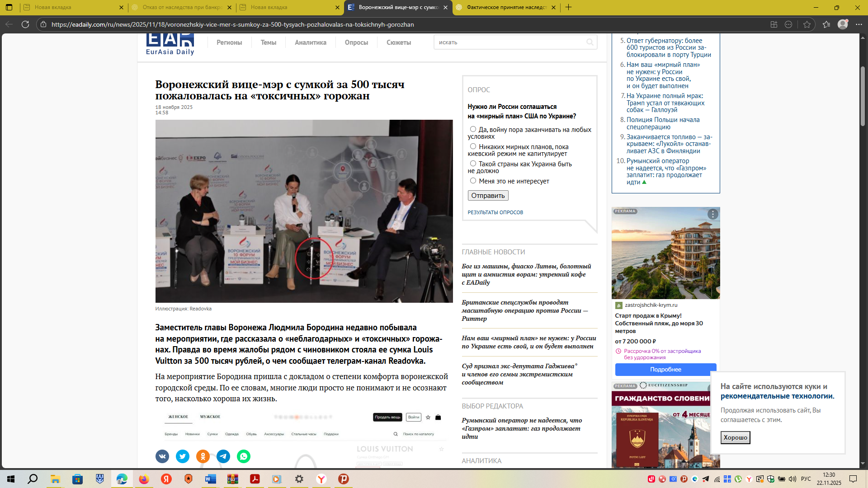Image resolution: width=868 pixels, height=488 pixels.
Task: Share article via WhatsApp icon
Action: pyautogui.click(x=244, y=456)
